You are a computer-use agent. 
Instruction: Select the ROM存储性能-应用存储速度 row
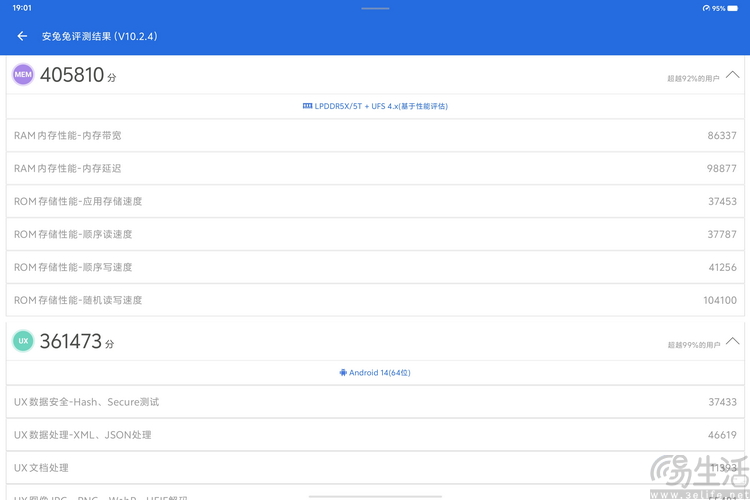coord(375,201)
